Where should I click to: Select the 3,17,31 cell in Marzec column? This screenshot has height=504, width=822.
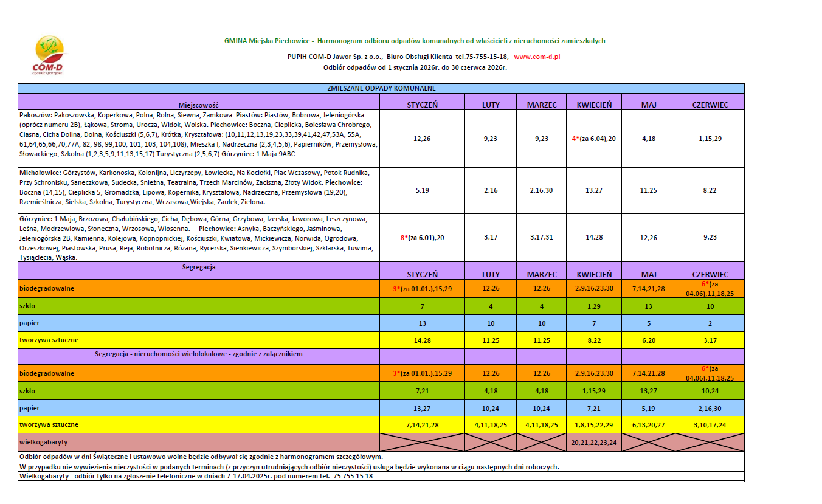(541, 238)
